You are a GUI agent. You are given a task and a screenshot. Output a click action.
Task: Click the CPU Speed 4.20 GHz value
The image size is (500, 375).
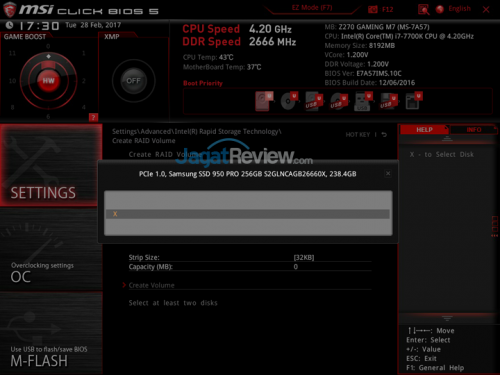tap(270, 29)
